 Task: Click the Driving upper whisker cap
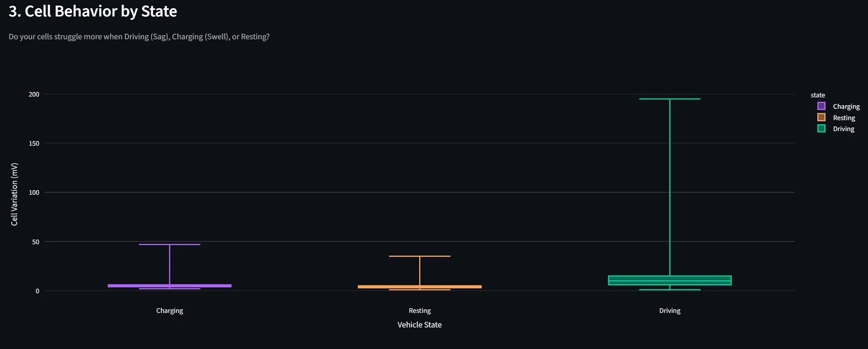coord(670,99)
